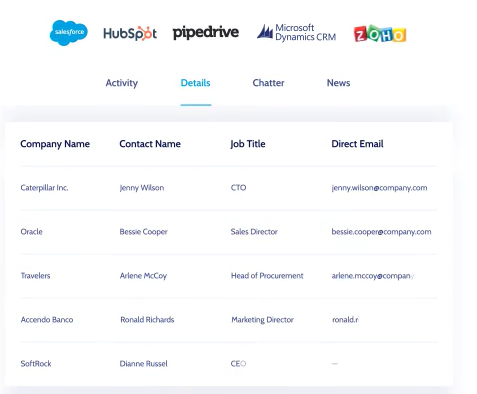The width and height of the screenshot is (477, 394).
Task: Click the partial ronald.r email cell
Action: [345, 320]
